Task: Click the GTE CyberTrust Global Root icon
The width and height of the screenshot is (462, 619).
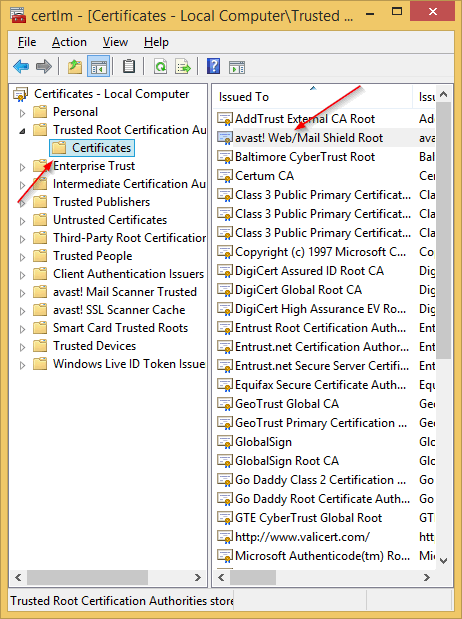Action: tap(225, 518)
